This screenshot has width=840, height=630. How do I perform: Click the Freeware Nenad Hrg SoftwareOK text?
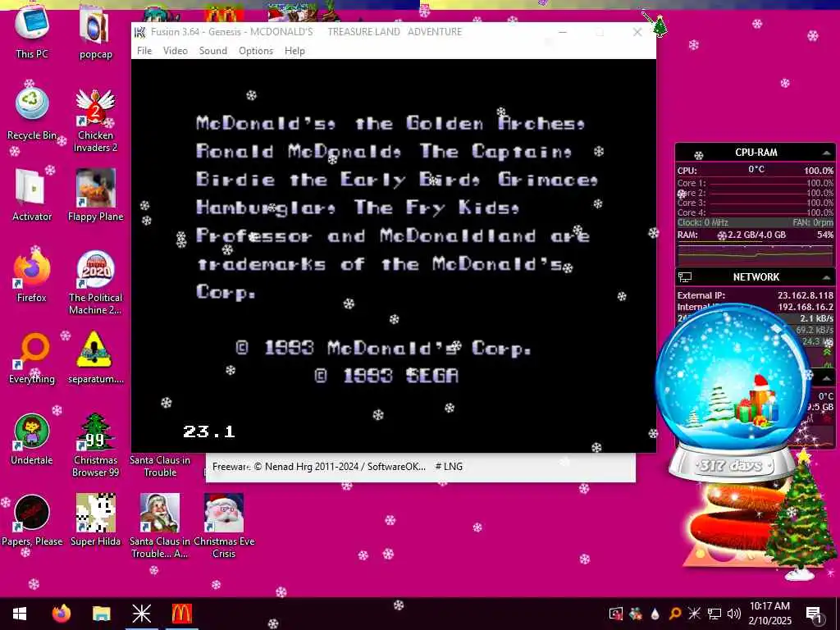(x=319, y=467)
